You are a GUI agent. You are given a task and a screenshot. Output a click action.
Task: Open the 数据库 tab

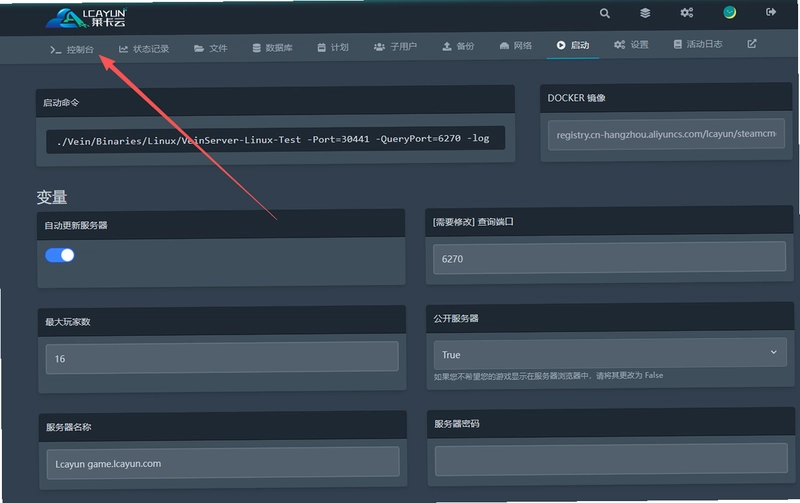tap(272, 48)
